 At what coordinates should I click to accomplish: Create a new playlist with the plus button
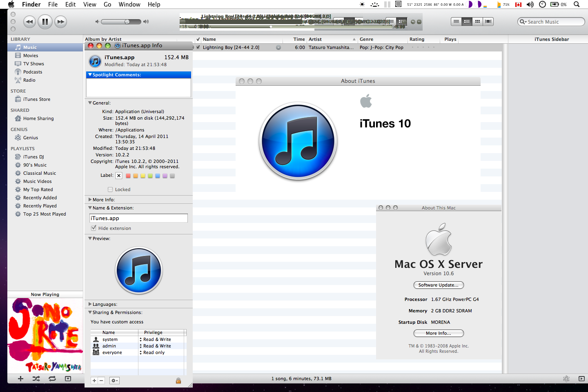click(x=20, y=379)
